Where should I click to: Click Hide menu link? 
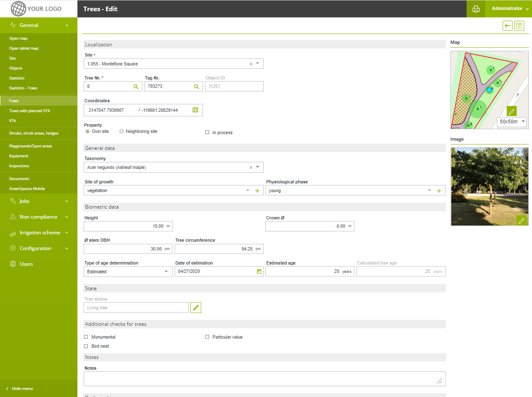point(22,389)
